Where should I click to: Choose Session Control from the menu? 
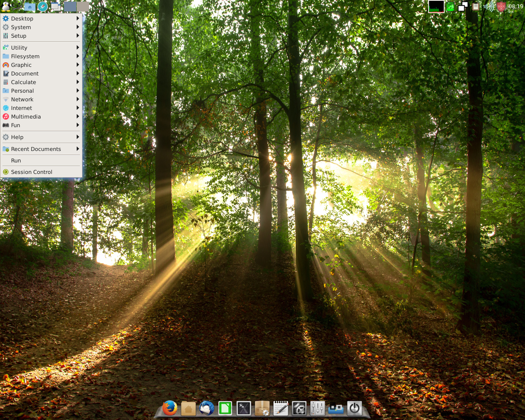click(41, 172)
